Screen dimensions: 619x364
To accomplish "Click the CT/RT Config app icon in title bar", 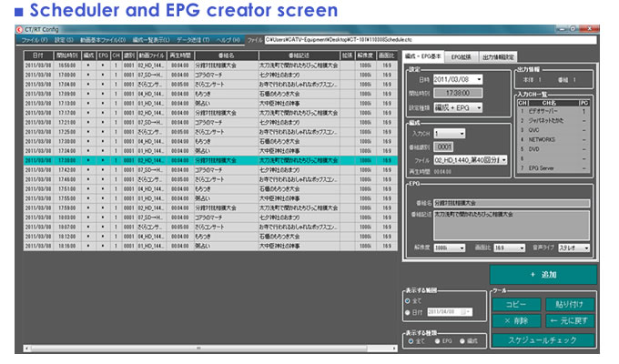I will 19,29.
